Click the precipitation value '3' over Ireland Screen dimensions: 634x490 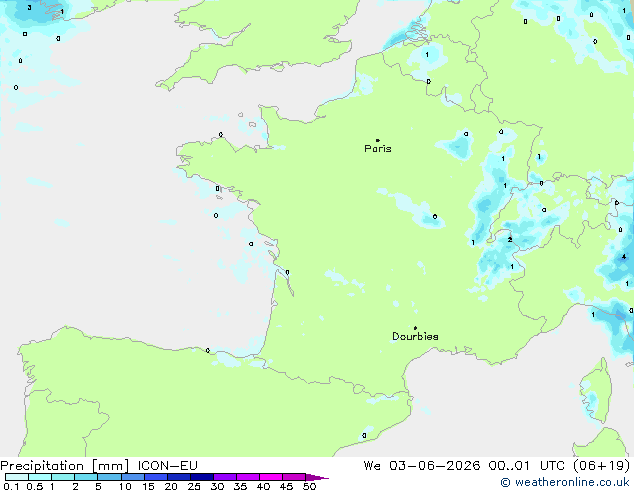click(30, 7)
